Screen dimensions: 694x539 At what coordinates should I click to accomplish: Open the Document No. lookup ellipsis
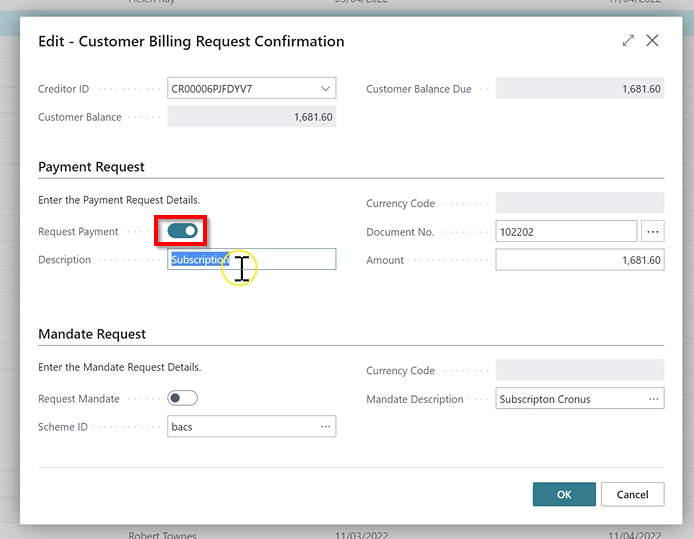(x=653, y=232)
